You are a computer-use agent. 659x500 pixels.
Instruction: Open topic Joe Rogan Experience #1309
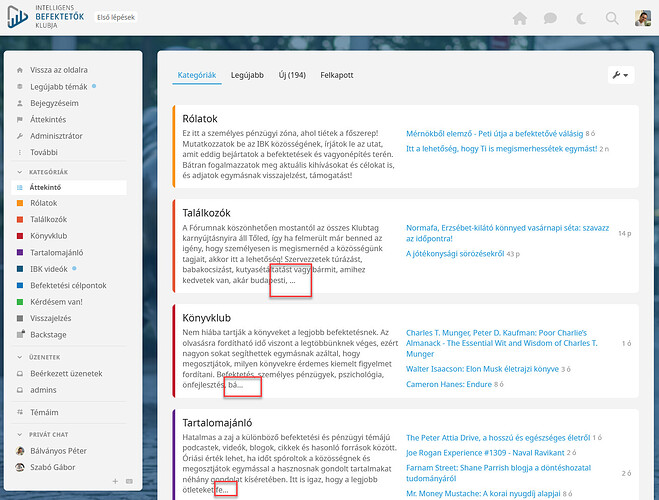485,453
